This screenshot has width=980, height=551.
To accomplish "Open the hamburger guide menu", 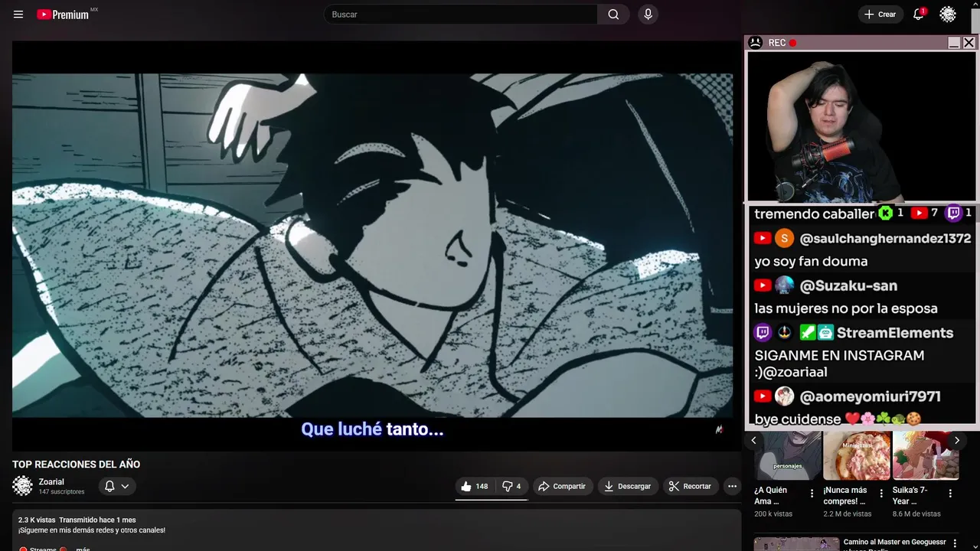I will [x=18, y=15].
